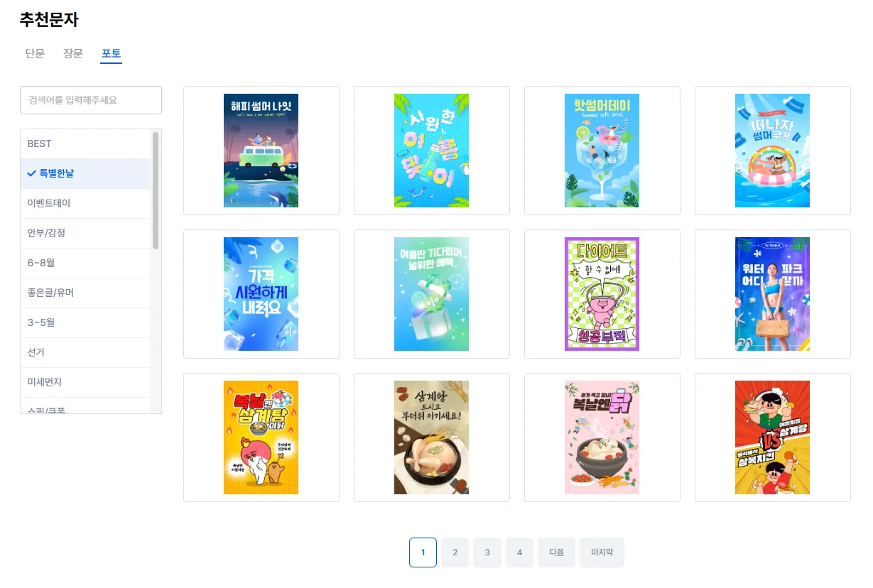873x588 pixels.
Task: Click the category list scrollbar
Action: (156, 190)
